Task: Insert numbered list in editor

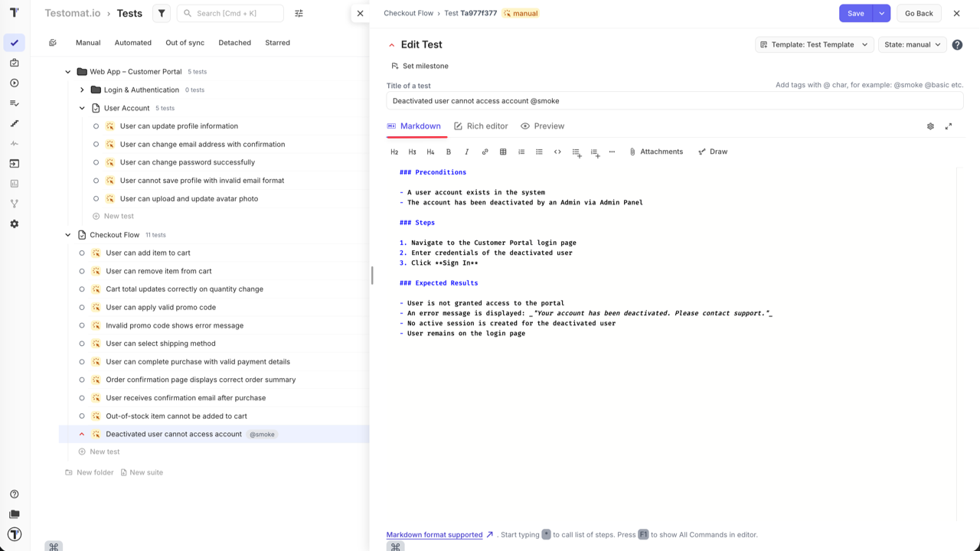Action: pyautogui.click(x=521, y=152)
